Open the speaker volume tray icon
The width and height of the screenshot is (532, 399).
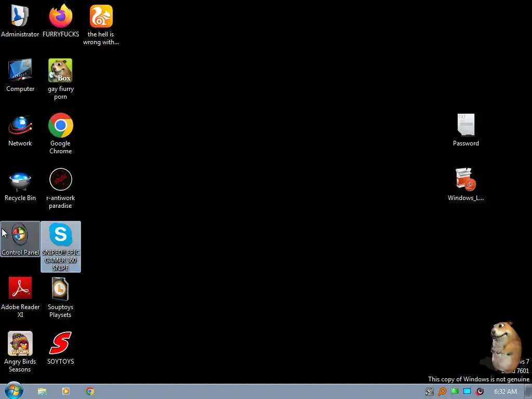click(x=480, y=392)
